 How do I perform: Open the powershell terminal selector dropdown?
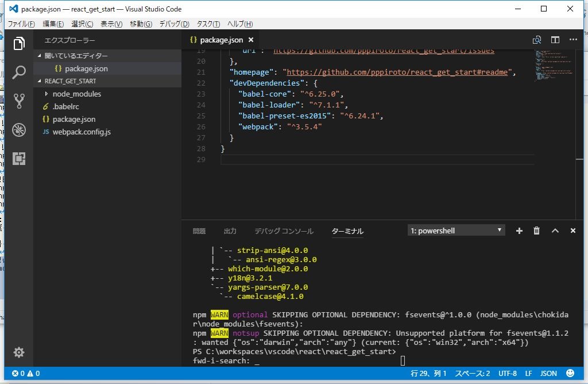457,231
